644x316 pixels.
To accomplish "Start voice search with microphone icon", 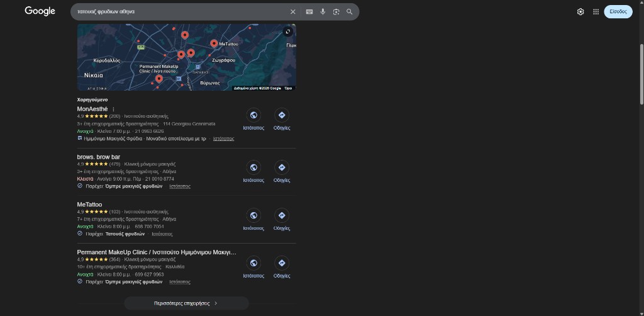I will (x=323, y=12).
